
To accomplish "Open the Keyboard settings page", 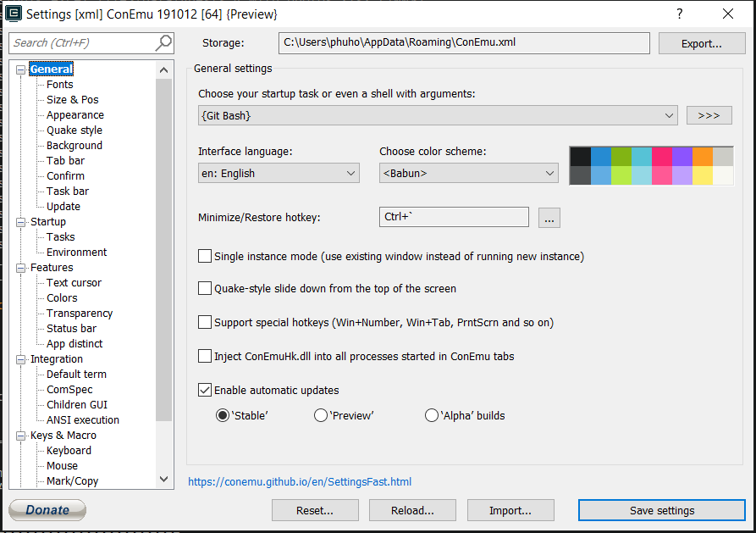I will pos(68,450).
